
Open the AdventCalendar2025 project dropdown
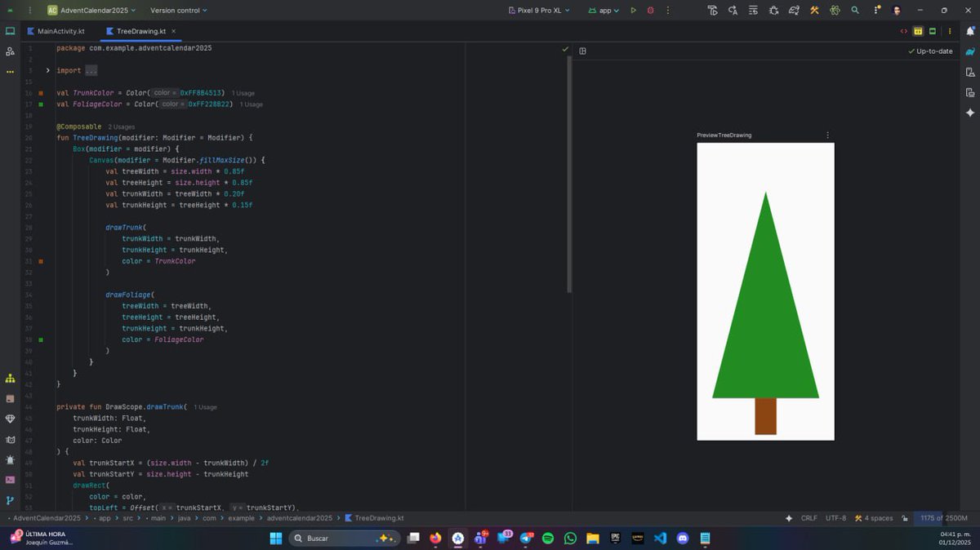pos(92,11)
